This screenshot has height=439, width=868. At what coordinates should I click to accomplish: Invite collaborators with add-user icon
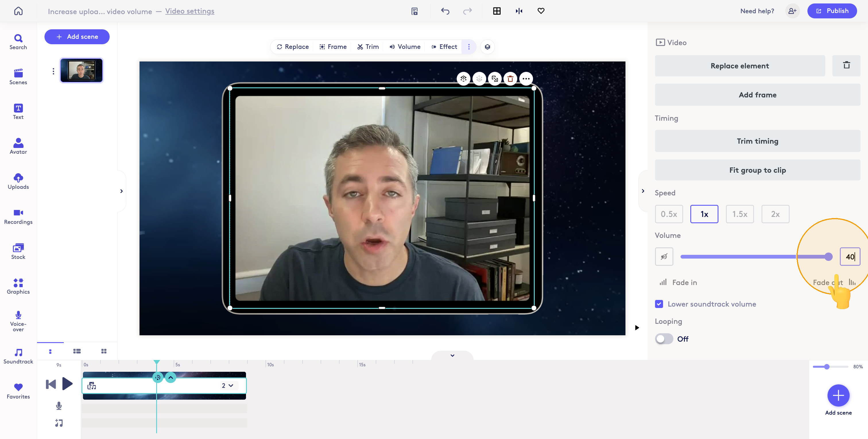792,11
